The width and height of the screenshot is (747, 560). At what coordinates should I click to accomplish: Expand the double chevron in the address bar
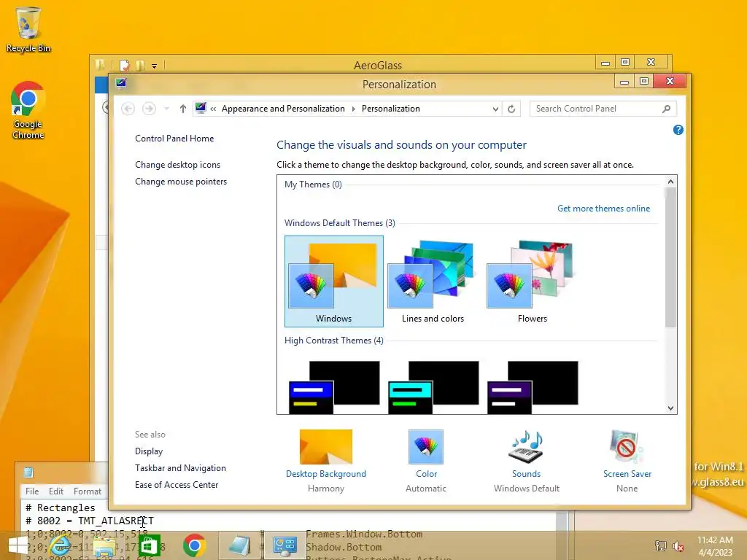click(x=213, y=109)
